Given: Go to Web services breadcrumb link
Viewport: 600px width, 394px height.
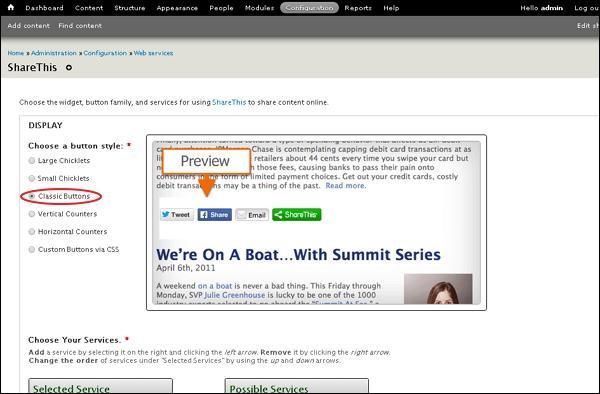Looking at the screenshot, I should (x=153, y=53).
